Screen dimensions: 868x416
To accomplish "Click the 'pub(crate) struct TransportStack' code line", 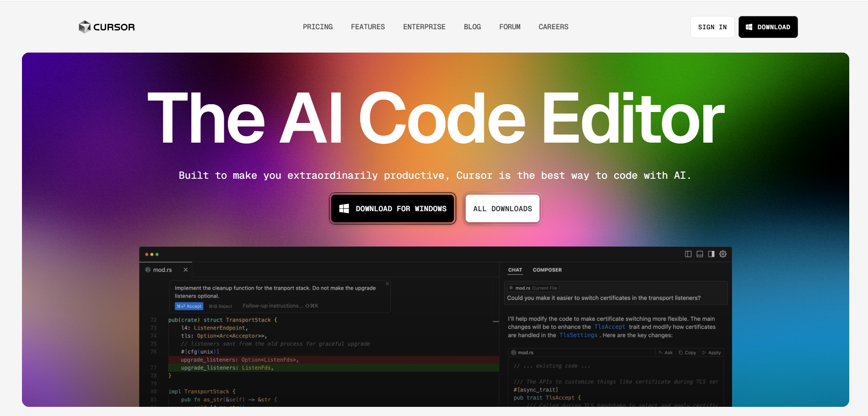I will [x=223, y=320].
